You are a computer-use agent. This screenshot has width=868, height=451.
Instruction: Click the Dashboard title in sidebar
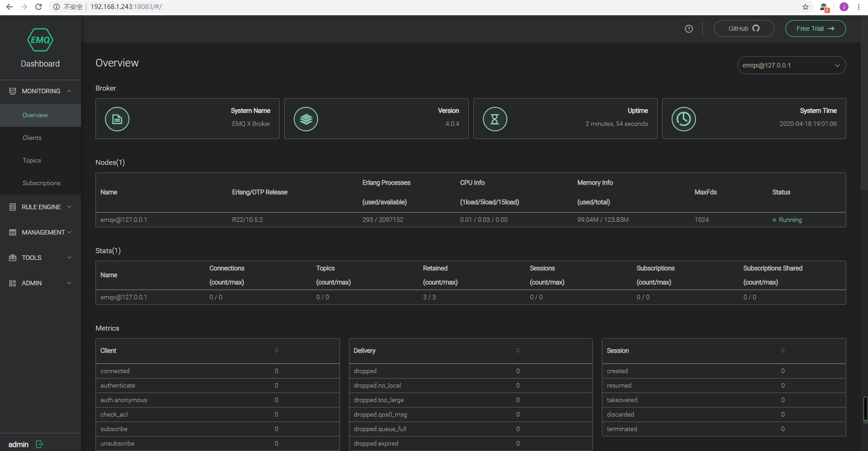click(40, 64)
